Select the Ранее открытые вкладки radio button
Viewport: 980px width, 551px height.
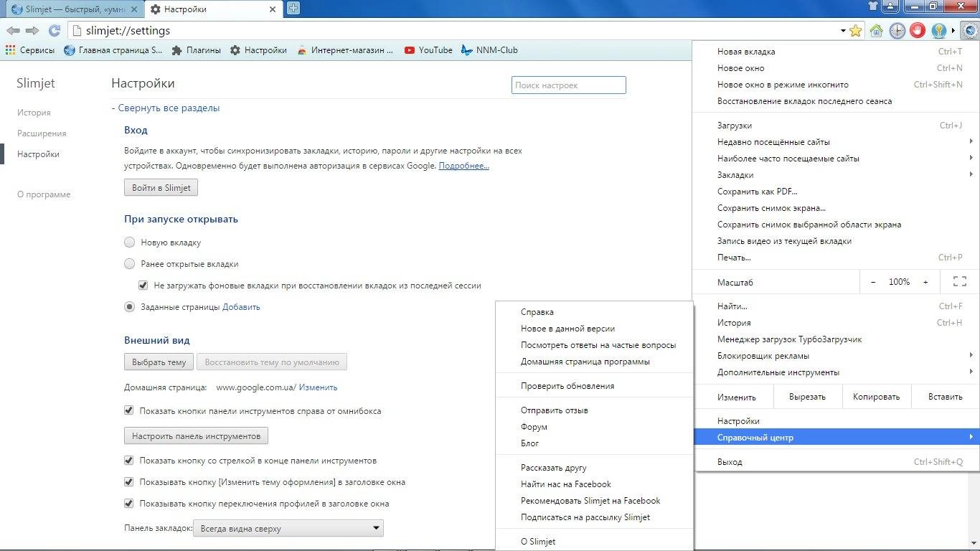(x=129, y=264)
